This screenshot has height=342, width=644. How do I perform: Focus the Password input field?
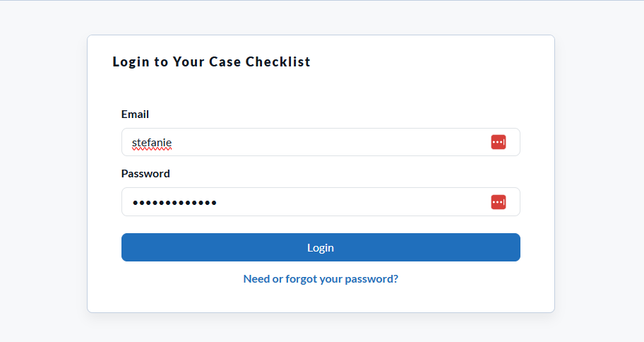[x=321, y=202]
